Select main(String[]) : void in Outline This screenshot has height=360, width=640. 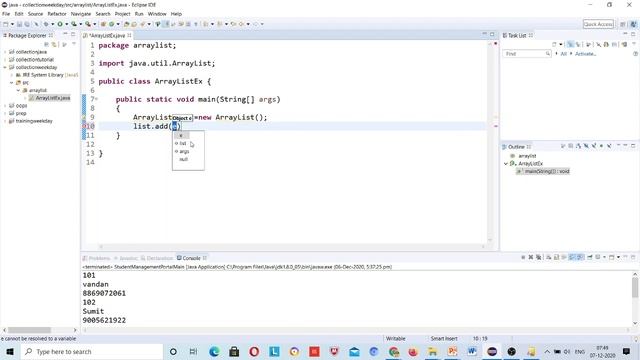click(543, 171)
